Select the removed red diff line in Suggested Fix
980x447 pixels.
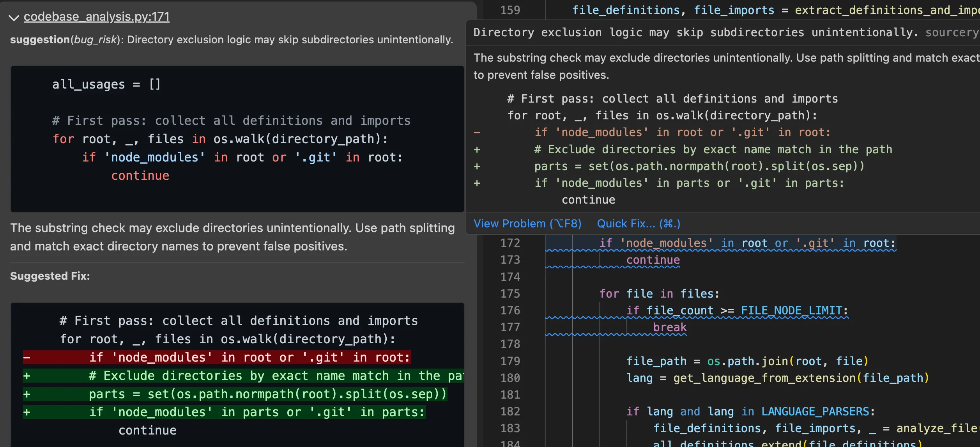point(249,357)
